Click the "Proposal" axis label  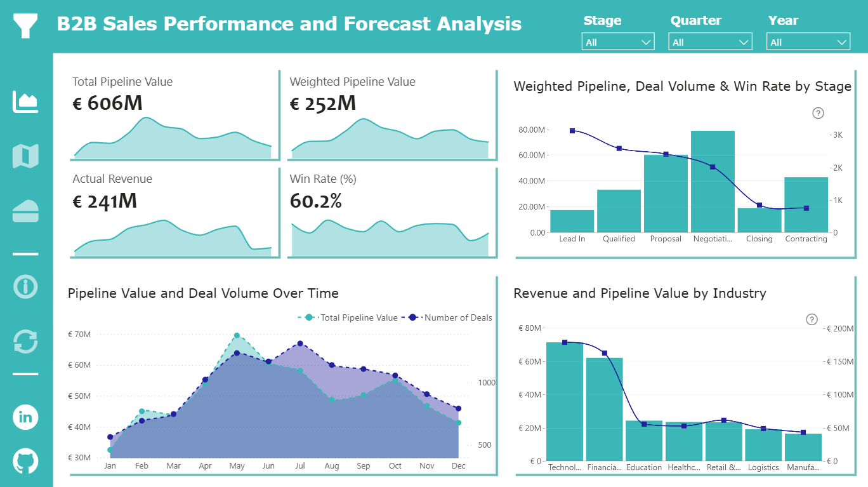point(666,239)
